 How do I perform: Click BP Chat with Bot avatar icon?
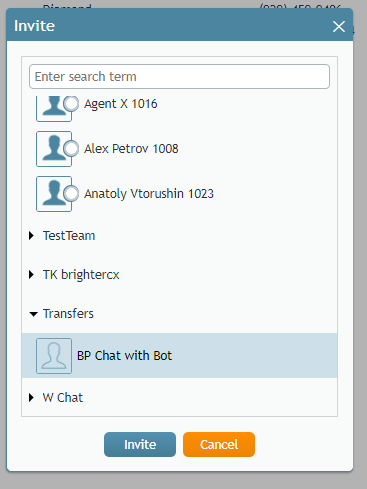[x=54, y=356]
